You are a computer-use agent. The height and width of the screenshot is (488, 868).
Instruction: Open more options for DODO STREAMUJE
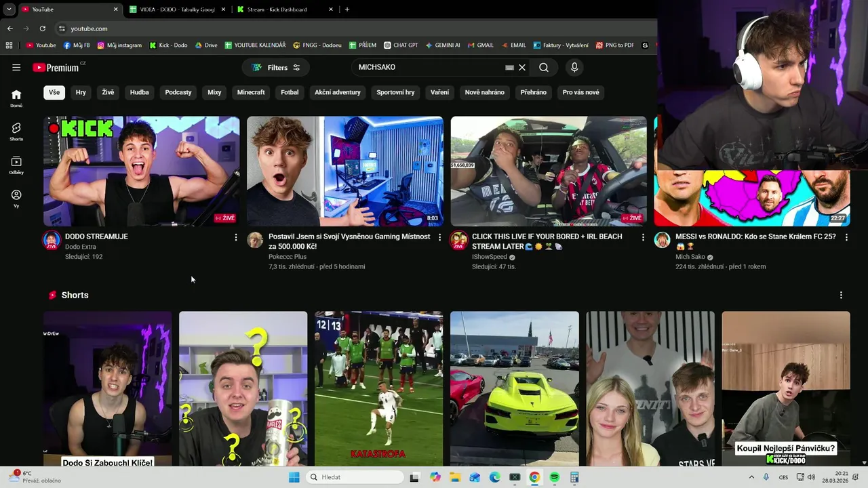(x=236, y=237)
